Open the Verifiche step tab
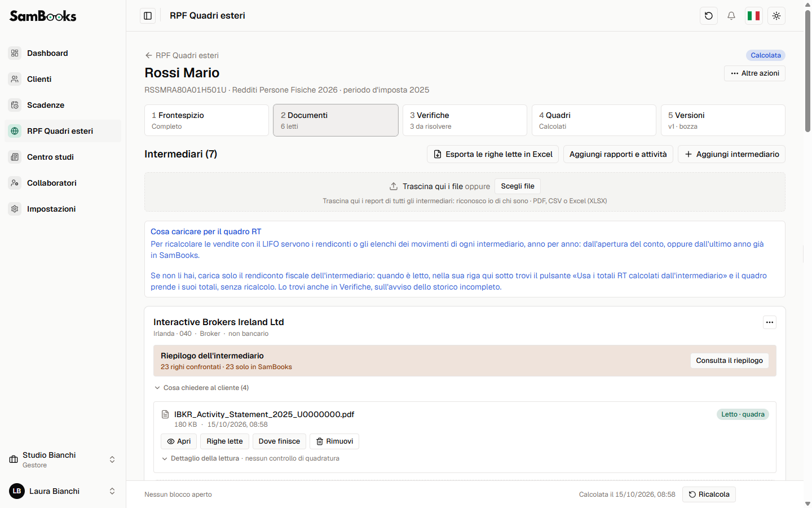 [x=465, y=120]
